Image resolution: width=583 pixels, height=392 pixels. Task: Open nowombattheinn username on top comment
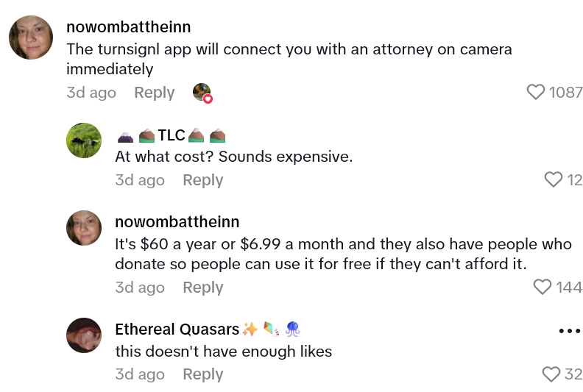click(x=128, y=27)
